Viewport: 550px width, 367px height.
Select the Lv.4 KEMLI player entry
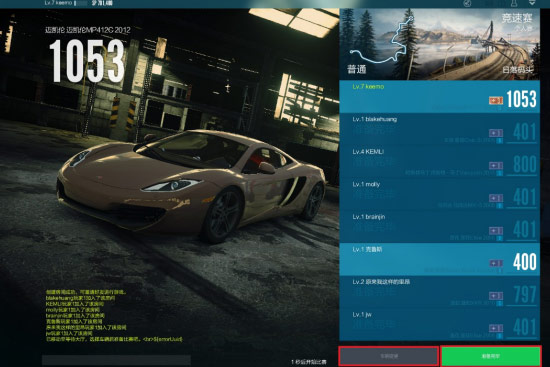click(x=440, y=162)
